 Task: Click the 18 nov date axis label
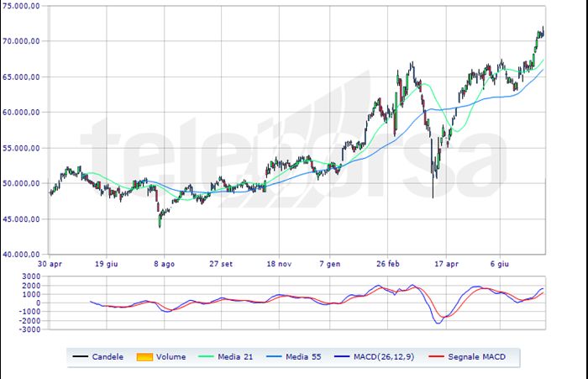279,264
